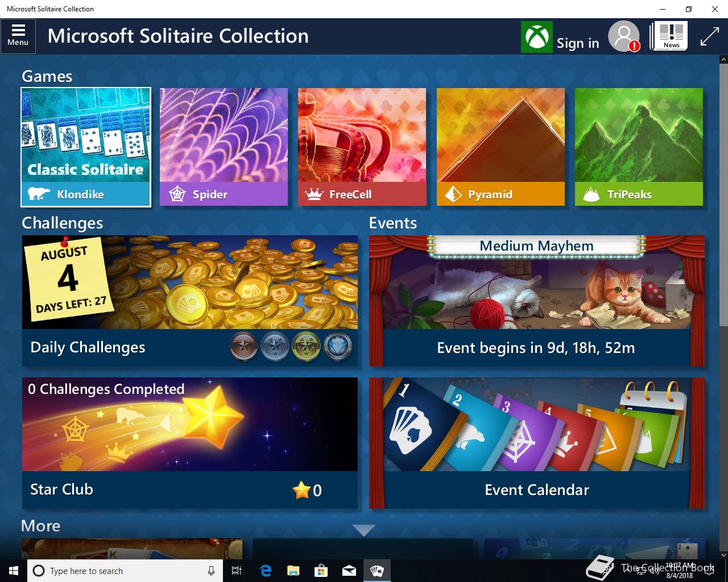The image size is (728, 582).
Task: Click the Sign in text link
Action: (x=578, y=43)
